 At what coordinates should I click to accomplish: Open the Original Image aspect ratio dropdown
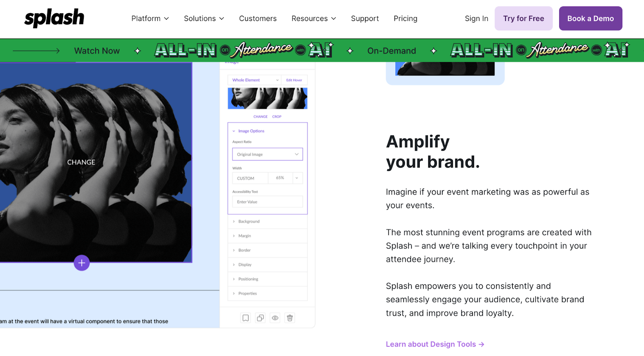[x=267, y=154]
